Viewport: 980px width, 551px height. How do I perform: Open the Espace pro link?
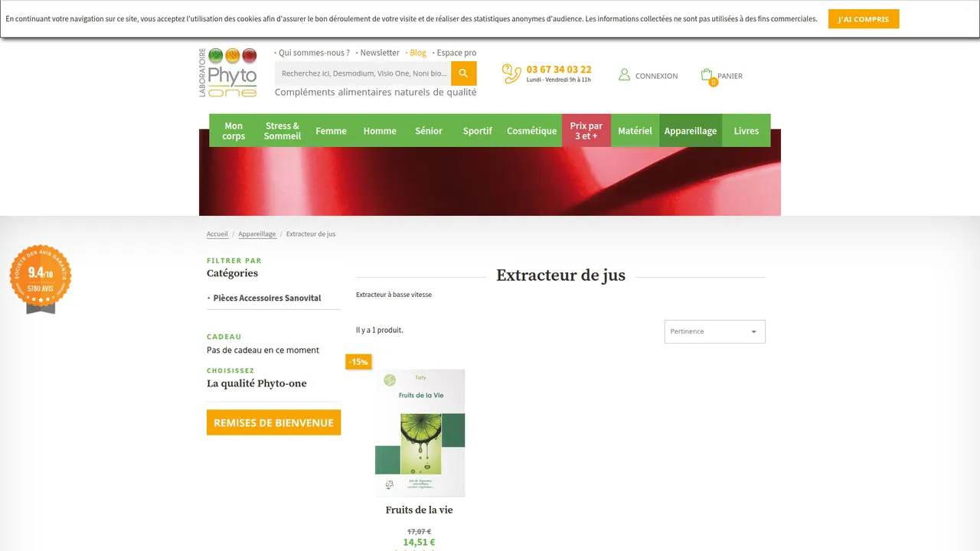(x=456, y=53)
